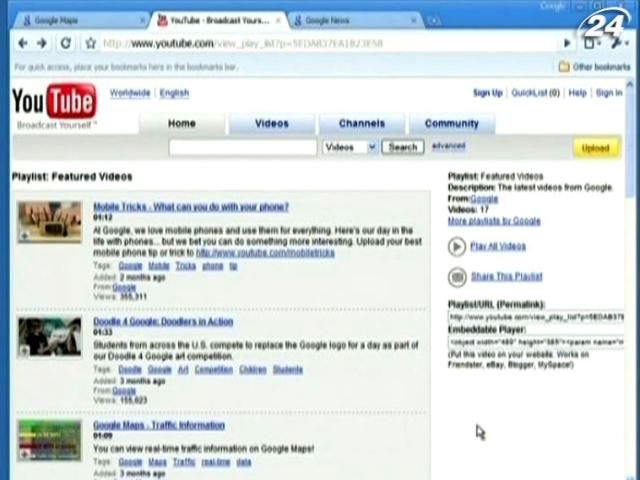
Task: Click the Sign In link
Action: coord(609,93)
